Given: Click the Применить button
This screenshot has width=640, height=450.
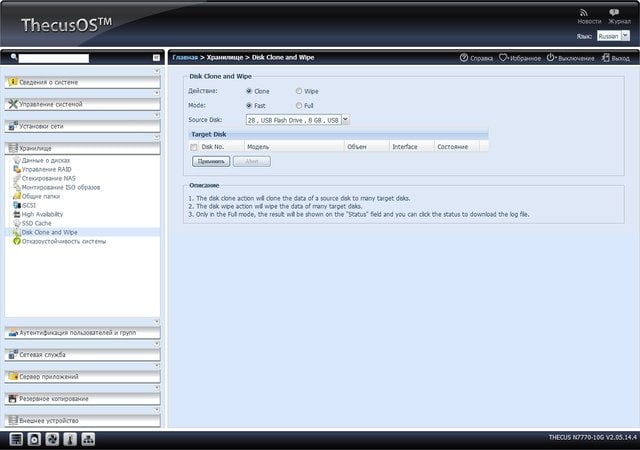Looking at the screenshot, I should point(211,161).
